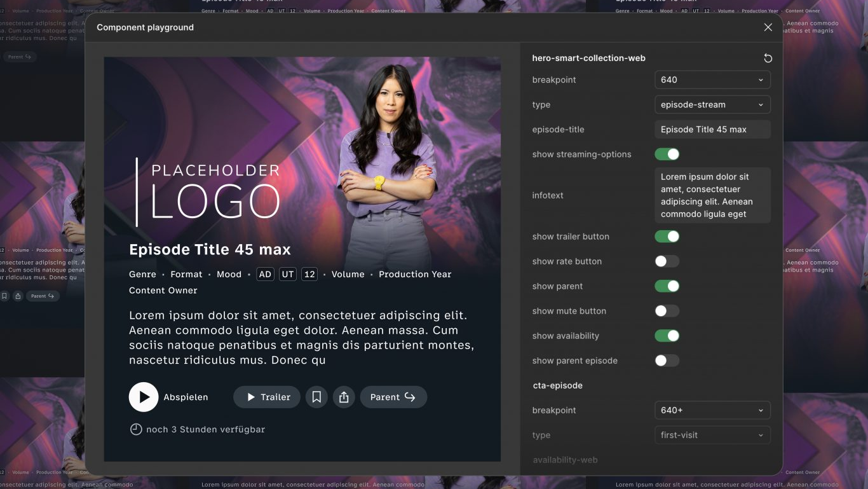Viewport: 868px width, 489px height.
Task: Close the Component playground dialog
Action: [x=768, y=27]
